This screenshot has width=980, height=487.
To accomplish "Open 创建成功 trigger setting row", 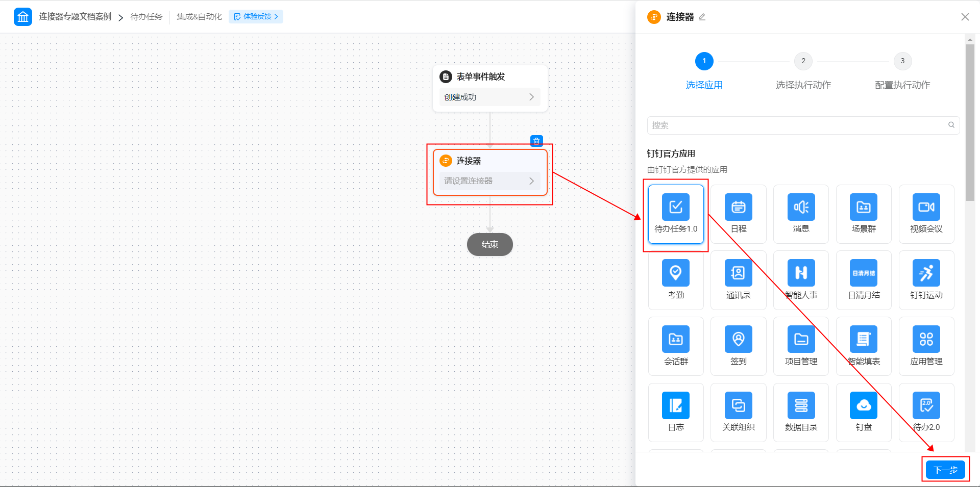I will 489,97.
